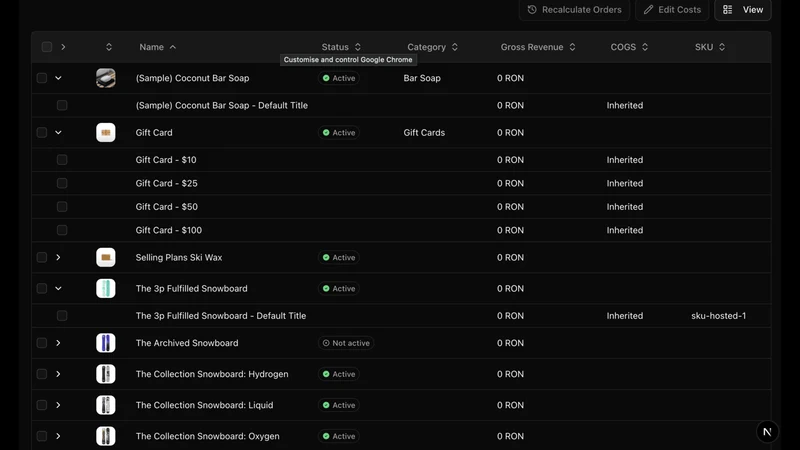Sort by SKU column

click(709, 47)
